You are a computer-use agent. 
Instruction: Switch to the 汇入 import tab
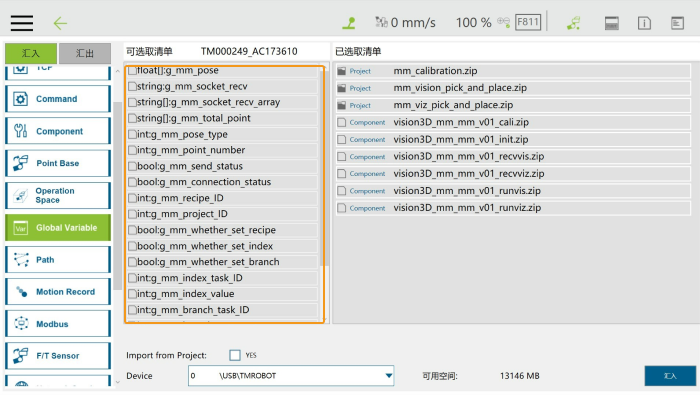(x=31, y=54)
